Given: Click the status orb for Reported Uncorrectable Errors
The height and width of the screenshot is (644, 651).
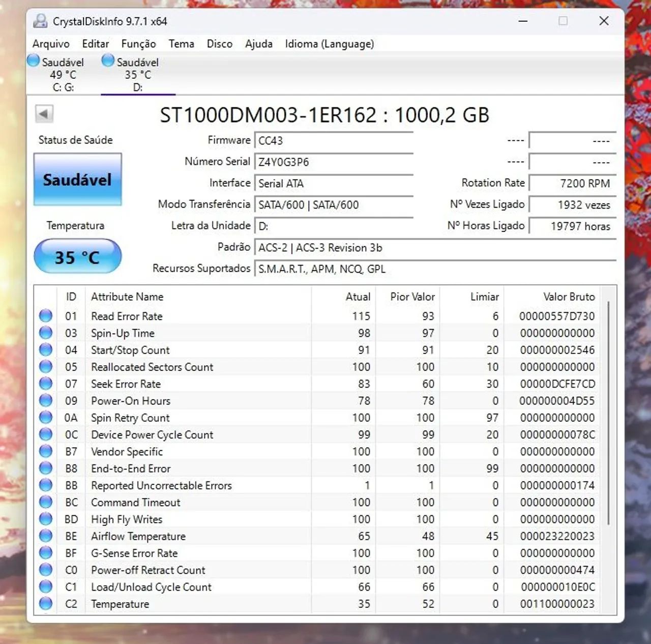Looking at the screenshot, I should click(46, 485).
